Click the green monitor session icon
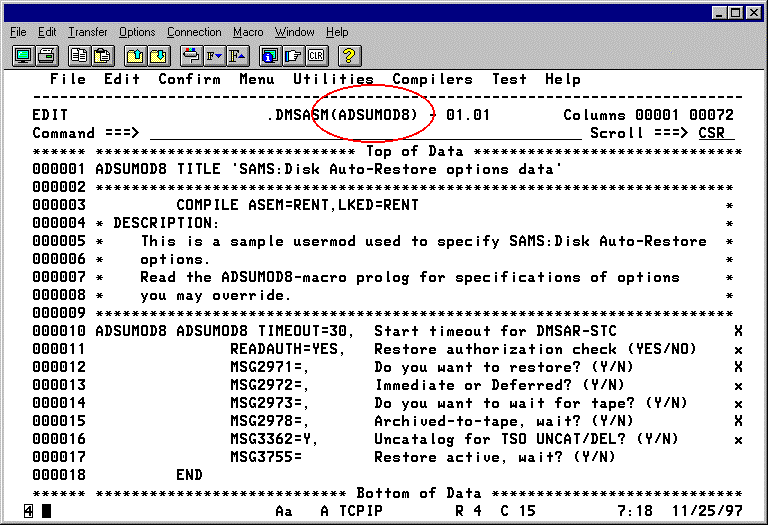 (22, 55)
